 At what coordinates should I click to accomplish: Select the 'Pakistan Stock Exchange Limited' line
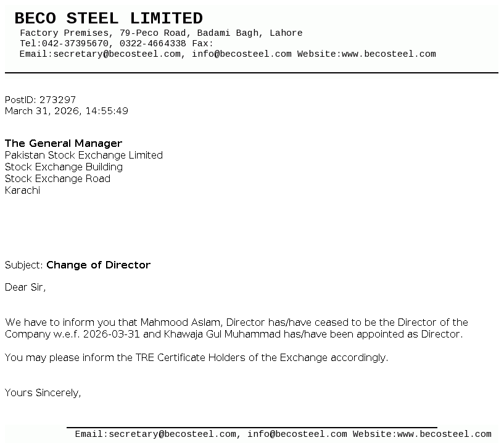(84, 156)
